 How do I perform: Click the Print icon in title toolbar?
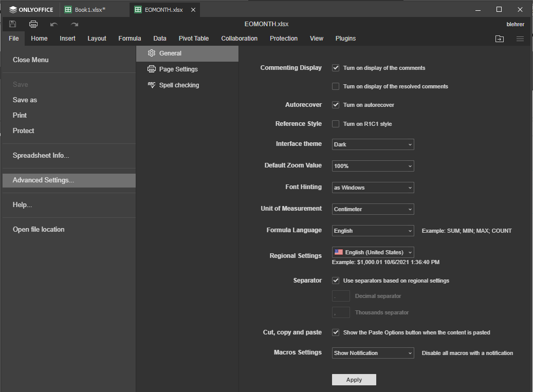click(x=33, y=24)
